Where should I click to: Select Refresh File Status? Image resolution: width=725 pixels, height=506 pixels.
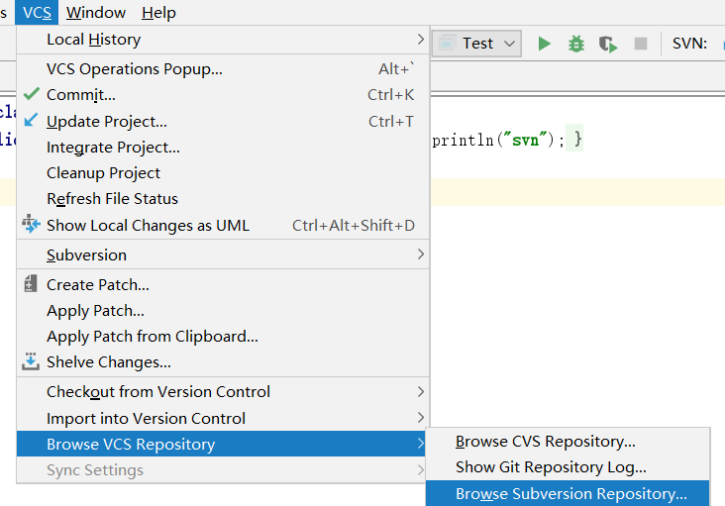click(112, 198)
